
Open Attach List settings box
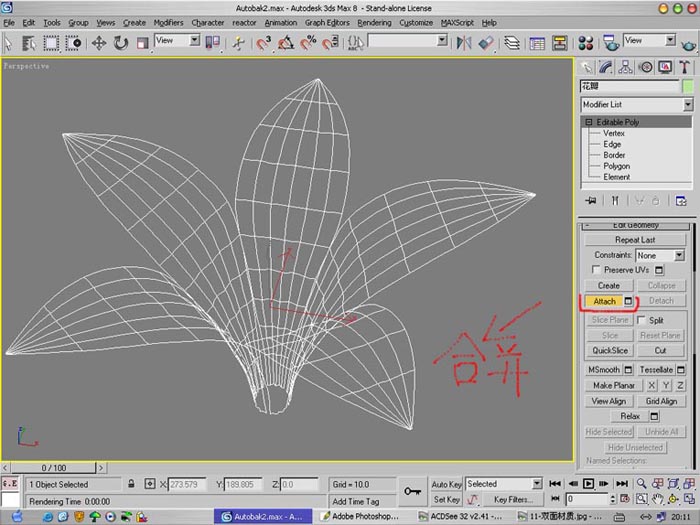click(x=628, y=301)
